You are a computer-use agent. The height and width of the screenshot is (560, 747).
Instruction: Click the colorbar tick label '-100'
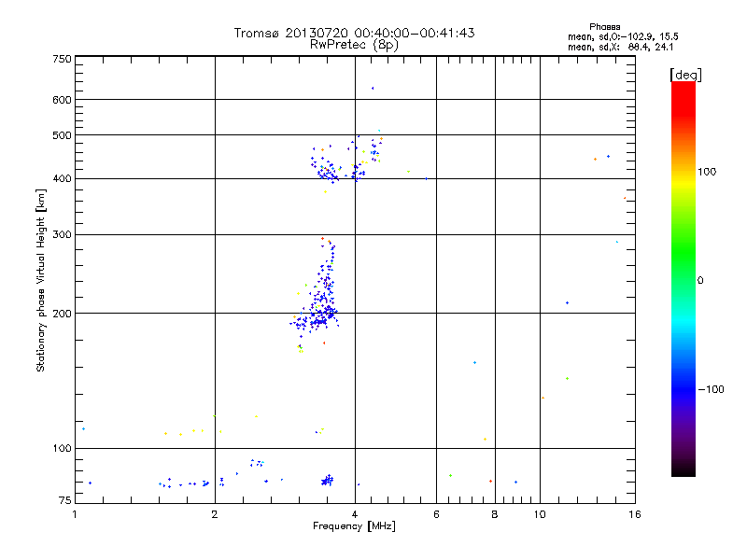(711, 389)
